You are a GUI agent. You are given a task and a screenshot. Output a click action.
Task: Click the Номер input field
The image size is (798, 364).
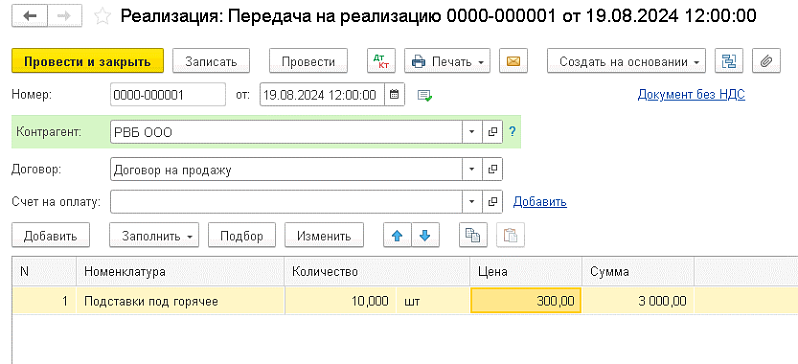pyautogui.click(x=167, y=95)
